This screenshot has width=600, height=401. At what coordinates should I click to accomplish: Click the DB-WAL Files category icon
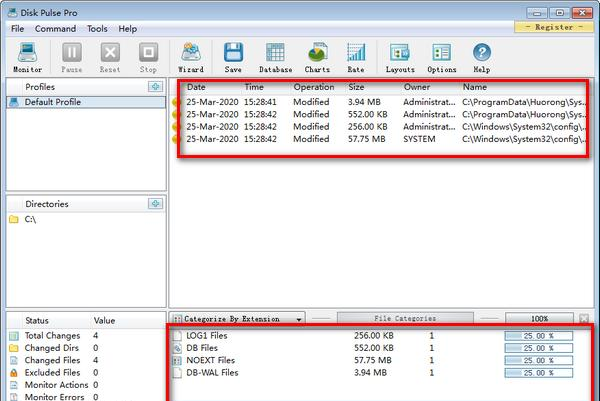[x=177, y=373]
